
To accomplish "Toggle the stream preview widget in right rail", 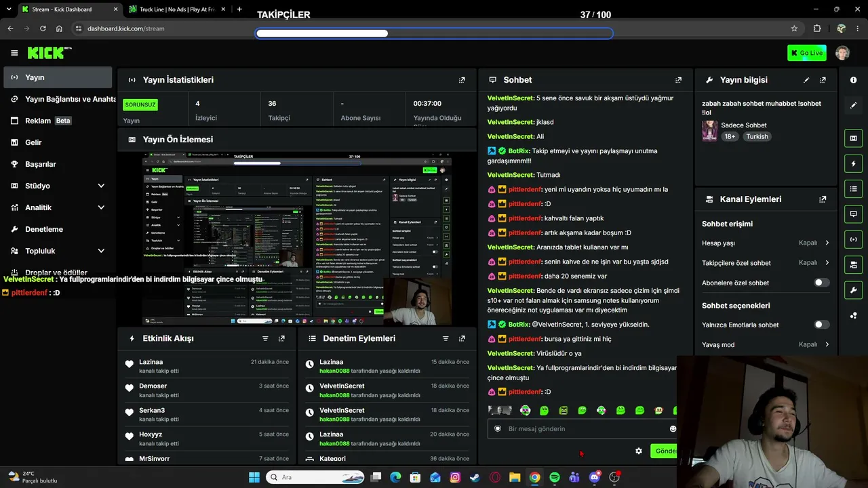I will pos(853,138).
